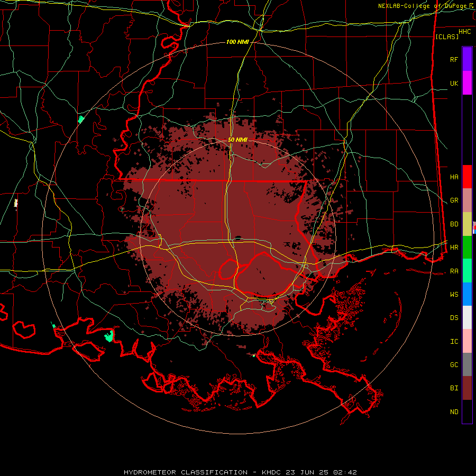The width and height of the screenshot is (476, 476).
Task: Pick the dusty pink GR legend swatch
Action: pyautogui.click(x=467, y=200)
